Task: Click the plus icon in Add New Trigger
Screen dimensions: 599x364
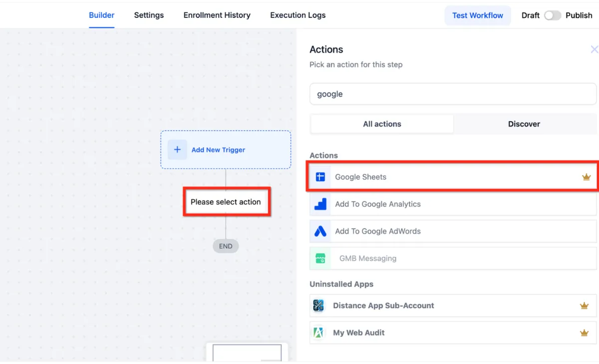Action: click(x=177, y=150)
